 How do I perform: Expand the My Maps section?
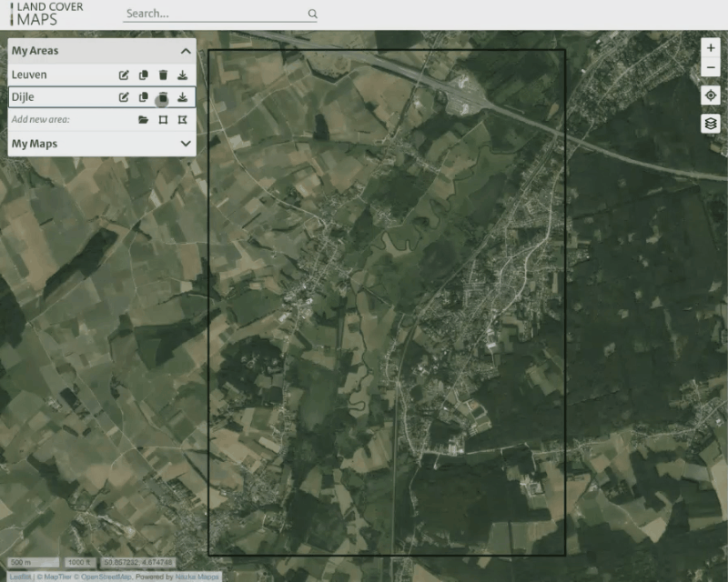186,144
